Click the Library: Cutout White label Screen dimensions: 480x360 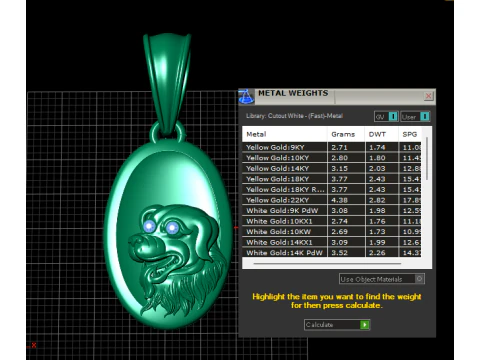[x=294, y=116]
